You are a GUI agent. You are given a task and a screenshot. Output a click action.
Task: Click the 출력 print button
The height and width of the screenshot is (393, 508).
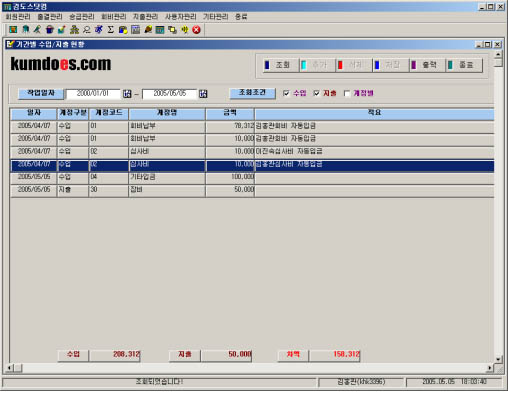427,65
